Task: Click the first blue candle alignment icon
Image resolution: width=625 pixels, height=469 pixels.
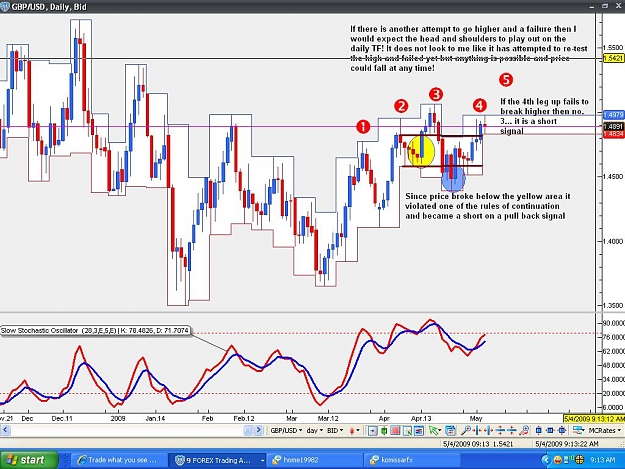Action: [x=539, y=431]
